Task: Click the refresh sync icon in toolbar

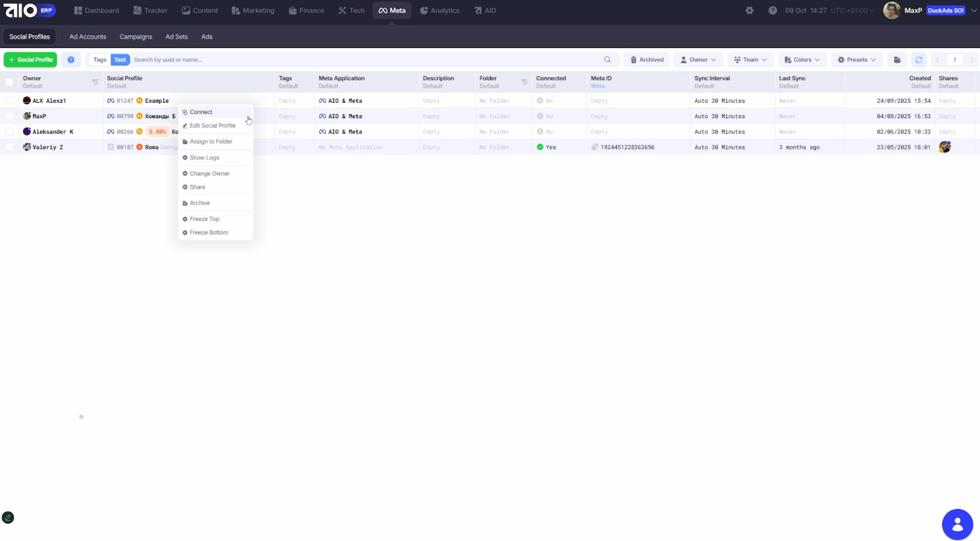Action: (x=918, y=60)
